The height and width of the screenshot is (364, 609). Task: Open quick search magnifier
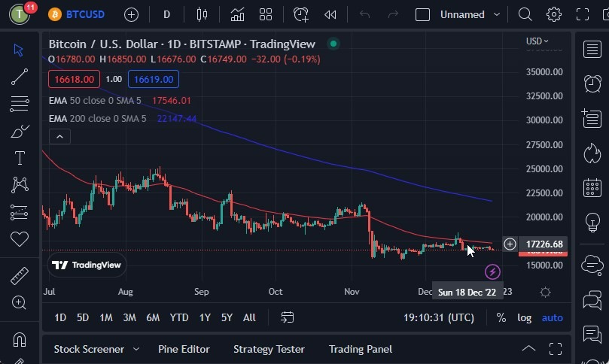coord(525,15)
